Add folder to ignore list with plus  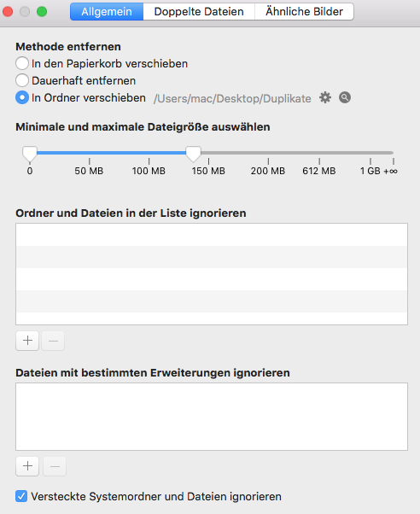[27, 341]
